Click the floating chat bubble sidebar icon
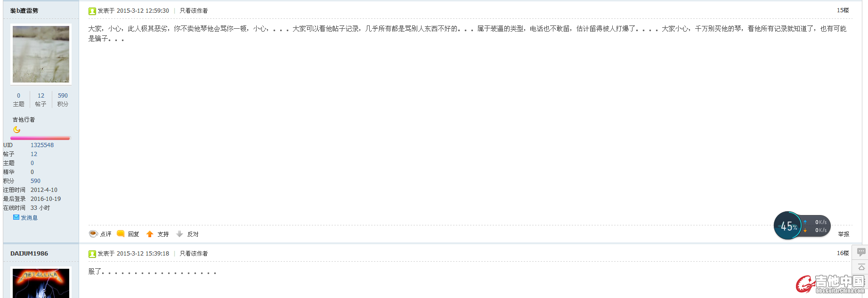Image resolution: width=868 pixels, height=298 pixels. (861, 252)
